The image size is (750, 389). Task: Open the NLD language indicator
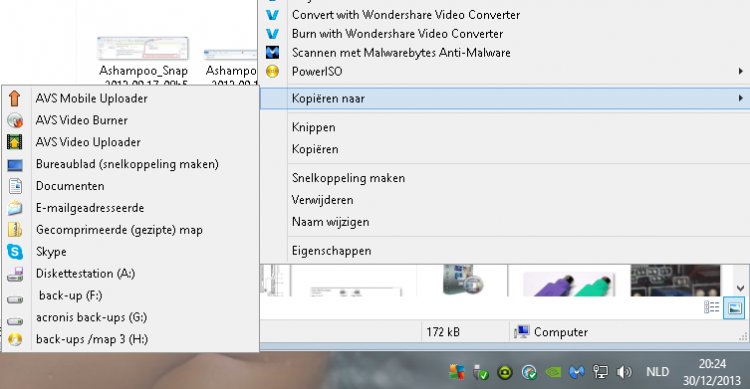tap(657, 372)
